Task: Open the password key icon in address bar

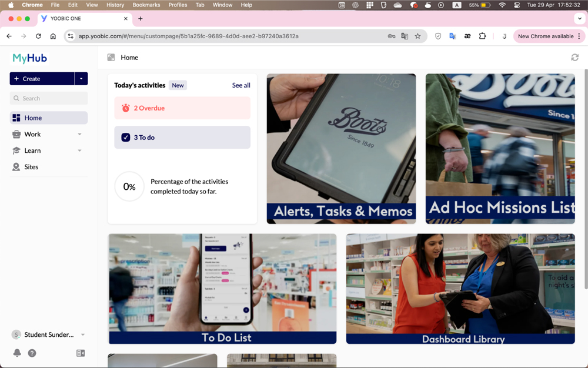Action: pos(392,36)
